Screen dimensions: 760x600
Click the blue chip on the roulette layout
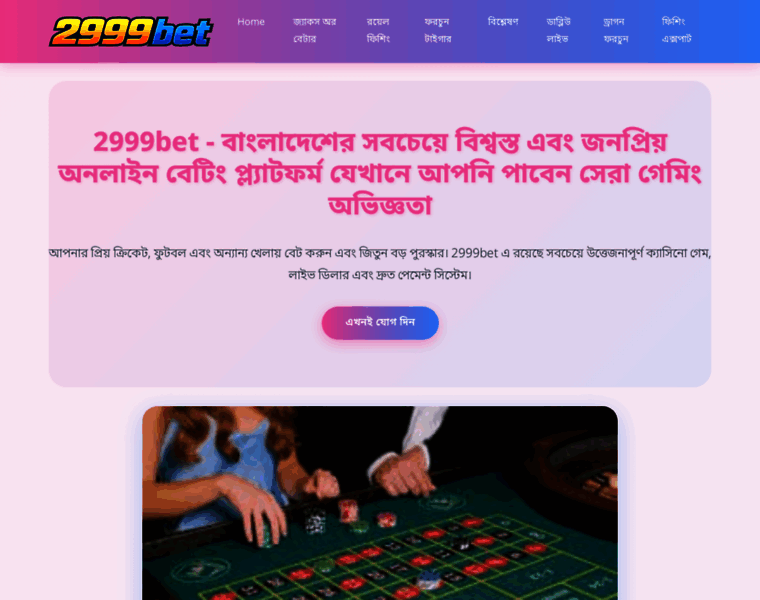click(x=428, y=578)
